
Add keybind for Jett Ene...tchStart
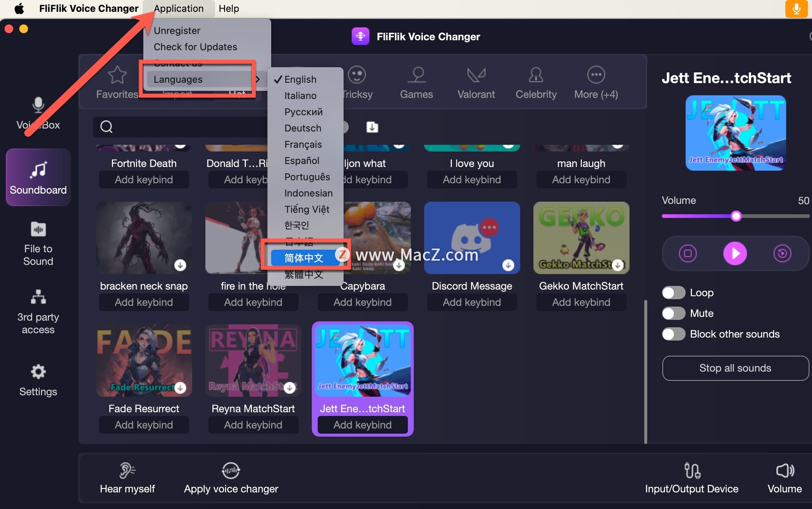[362, 424]
